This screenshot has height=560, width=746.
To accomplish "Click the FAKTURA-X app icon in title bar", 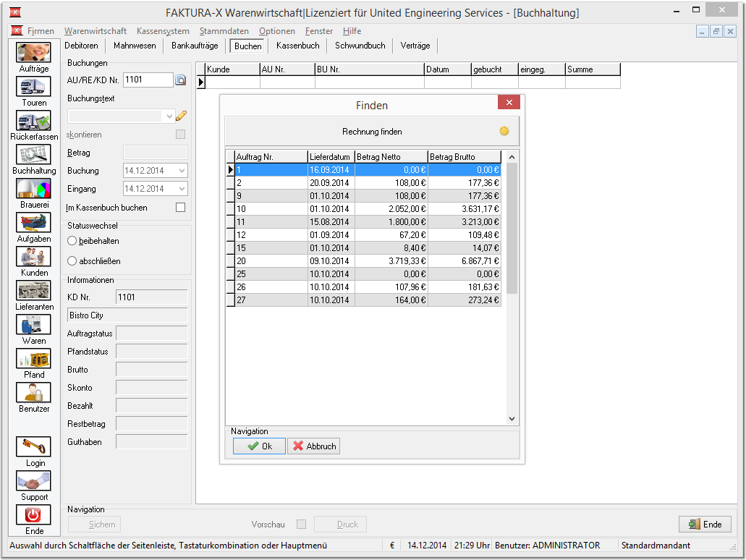I will [15, 12].
